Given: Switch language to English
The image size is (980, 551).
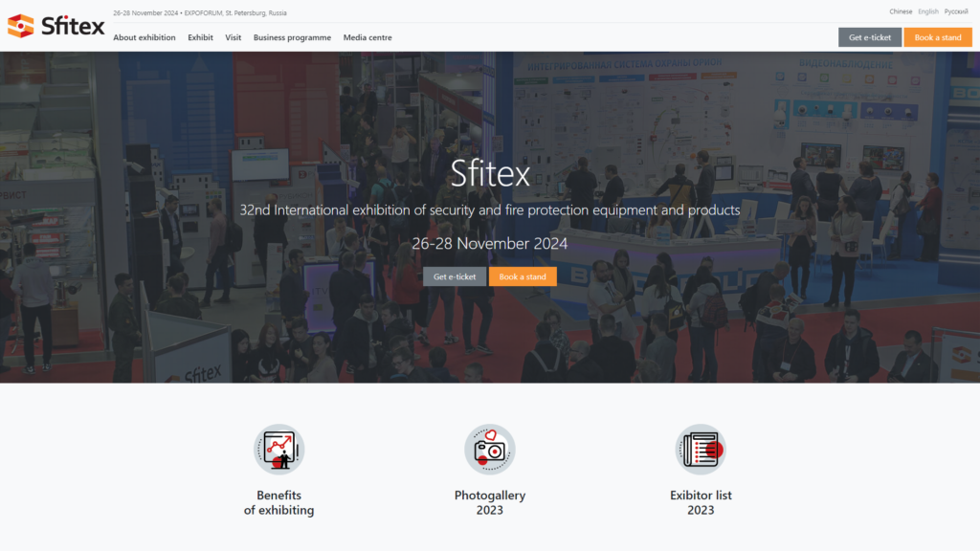Looking at the screenshot, I should tap(928, 11).
